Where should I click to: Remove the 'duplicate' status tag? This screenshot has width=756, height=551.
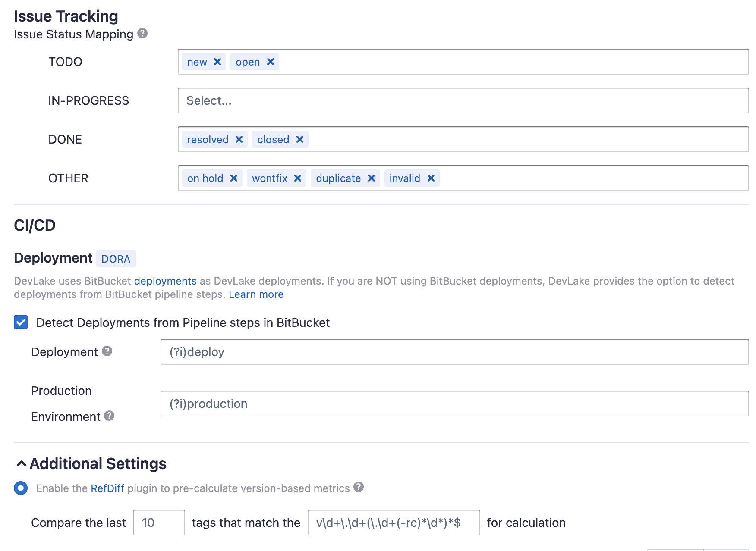coord(372,178)
